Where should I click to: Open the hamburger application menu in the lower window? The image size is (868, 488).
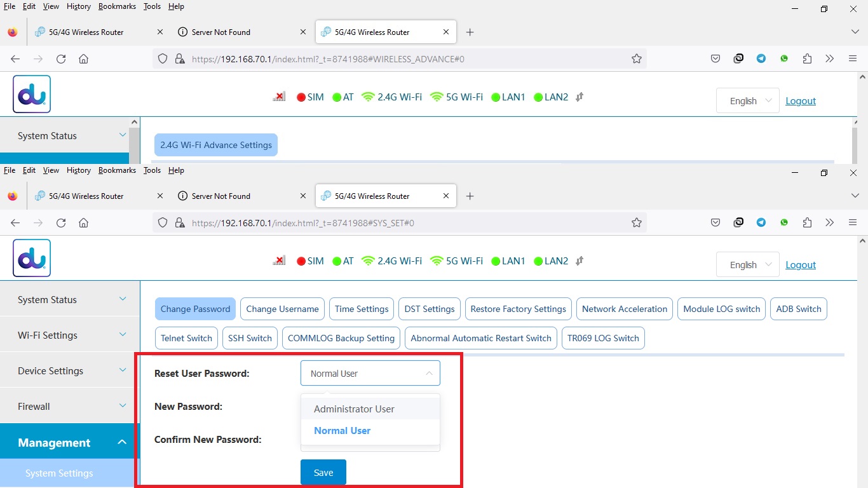853,223
